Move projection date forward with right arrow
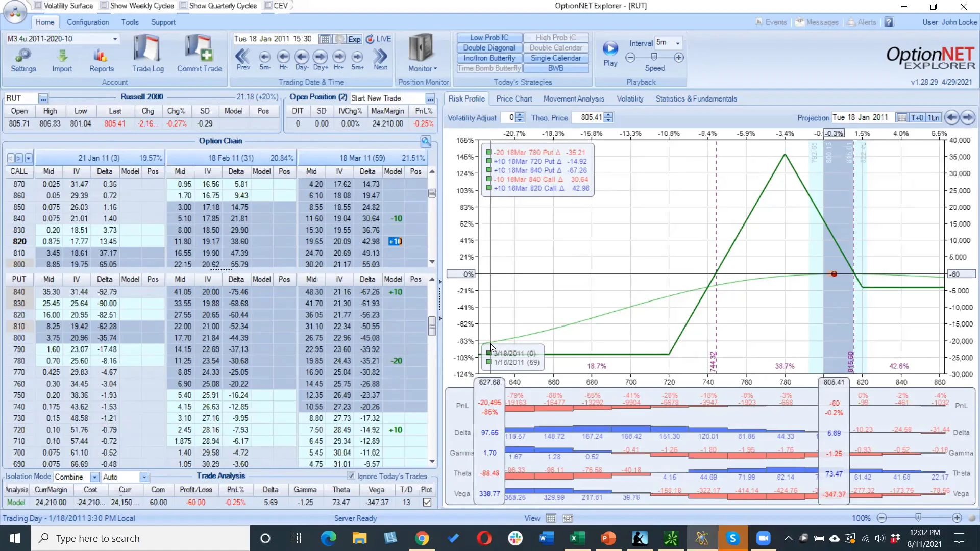980x551 pixels. coord(968,117)
